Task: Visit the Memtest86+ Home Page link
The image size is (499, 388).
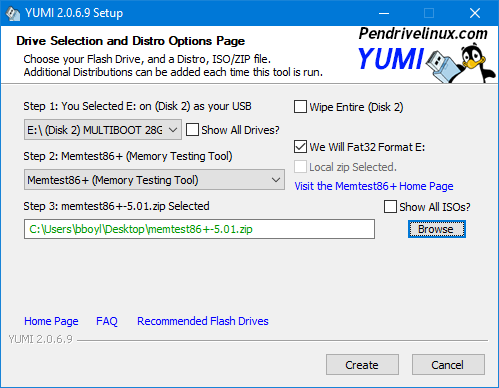Action: (374, 186)
